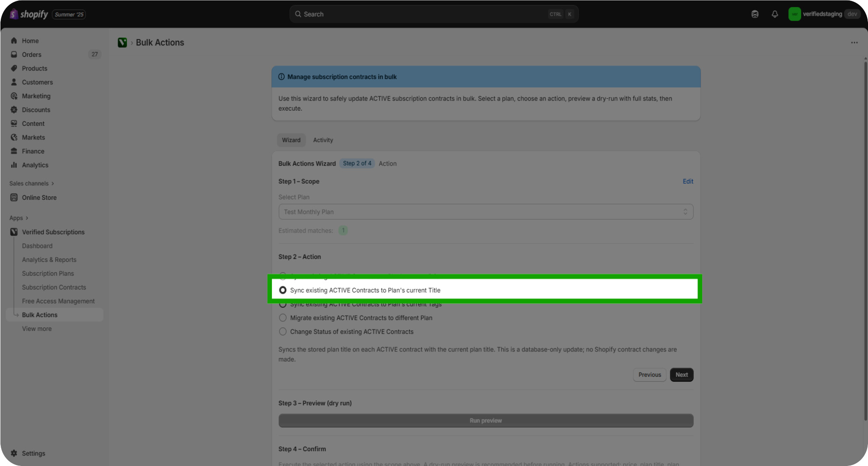868x466 pixels.
Task: Open the Shopify logo home link
Action: click(x=29, y=14)
